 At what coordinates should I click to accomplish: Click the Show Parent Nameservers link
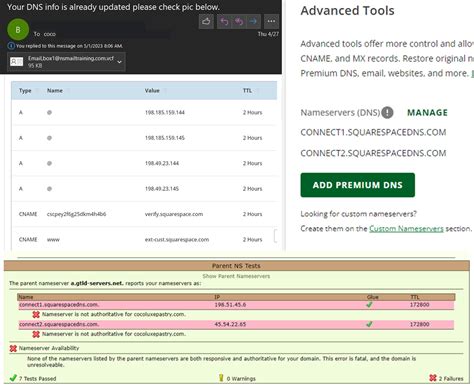[236, 276]
